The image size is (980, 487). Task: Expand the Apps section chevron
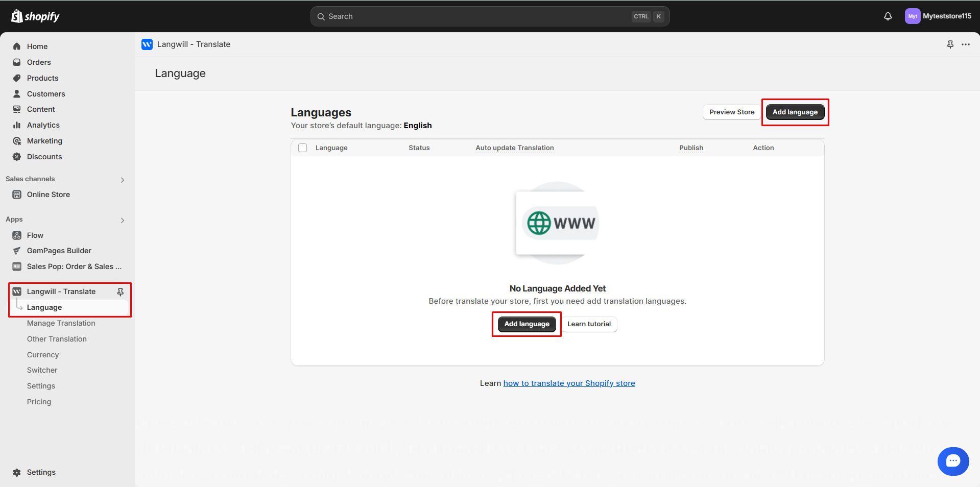click(122, 220)
